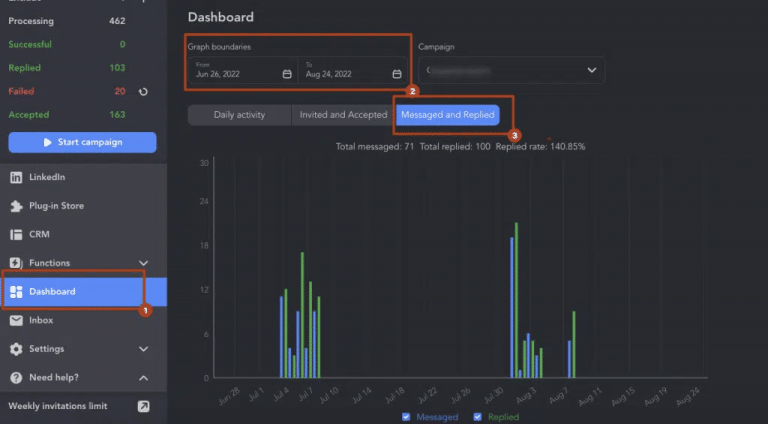Open calendar picker for From date
The image size is (768, 424).
287,74
